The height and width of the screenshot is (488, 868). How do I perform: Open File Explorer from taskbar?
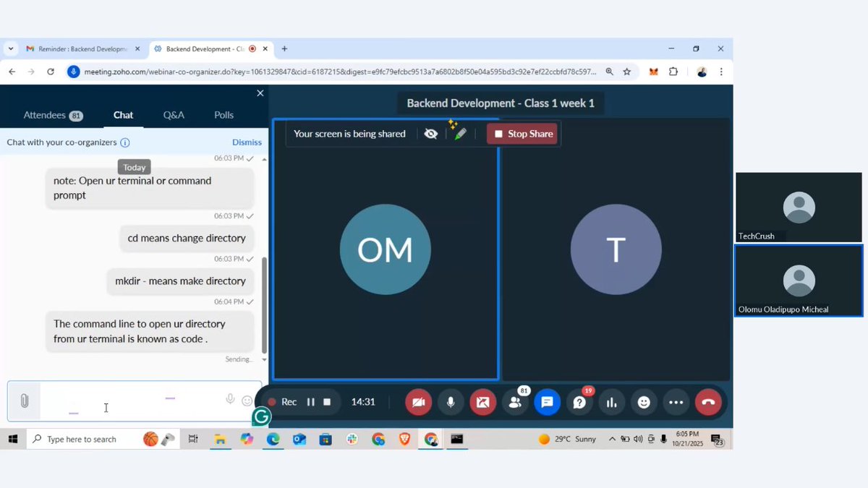click(220, 439)
